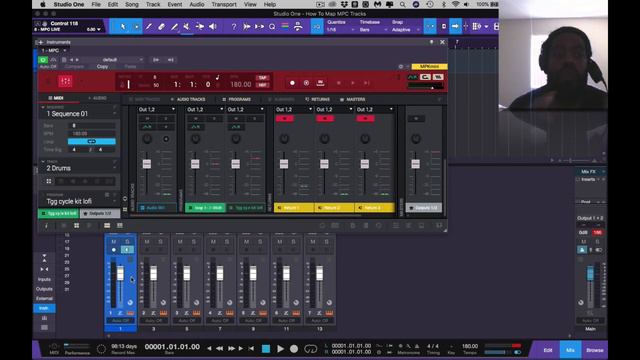
Task: Open the Snap Adaptive dropdown
Action: (405, 30)
